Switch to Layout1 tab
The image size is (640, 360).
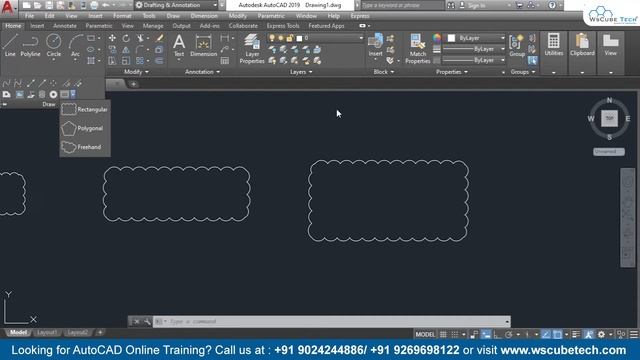[x=47, y=333]
